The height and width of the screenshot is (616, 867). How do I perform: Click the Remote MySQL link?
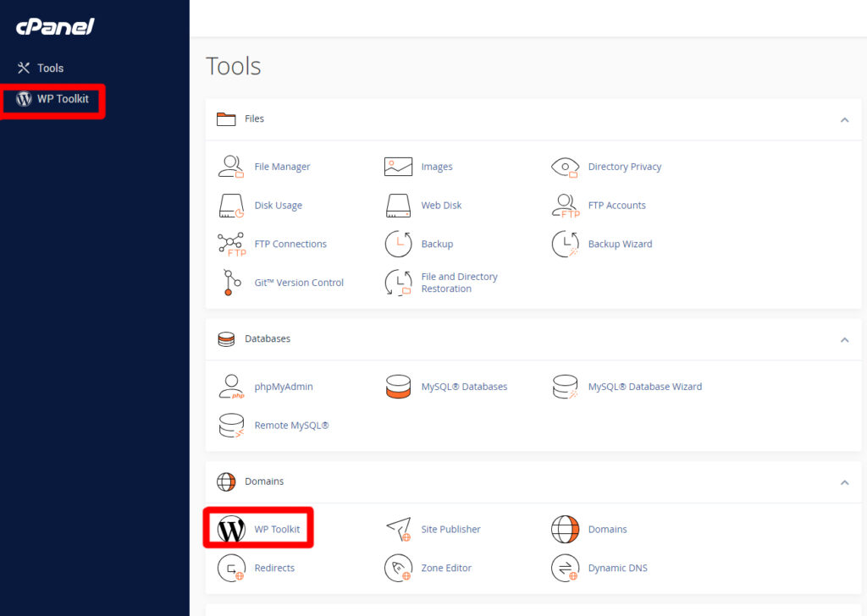291,426
